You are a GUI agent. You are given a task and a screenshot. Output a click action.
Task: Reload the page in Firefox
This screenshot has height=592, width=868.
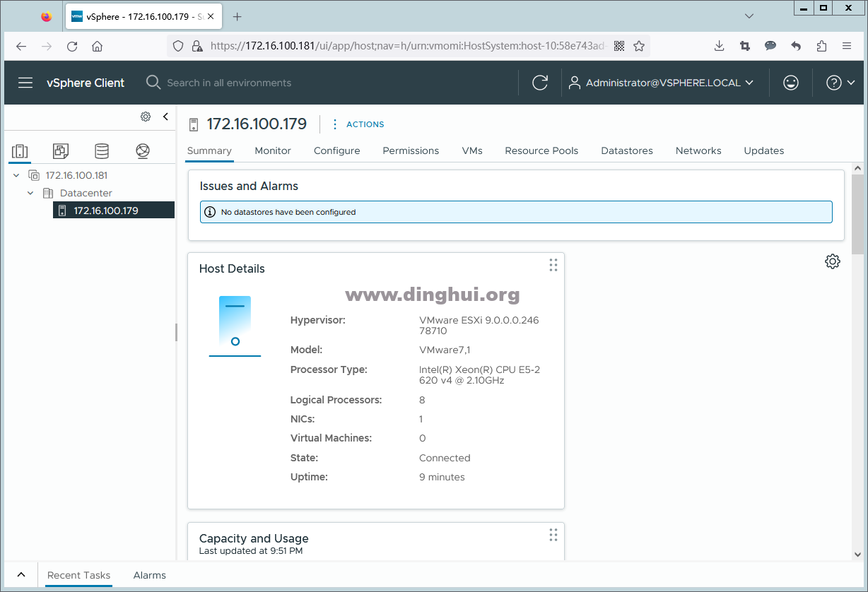(72, 46)
